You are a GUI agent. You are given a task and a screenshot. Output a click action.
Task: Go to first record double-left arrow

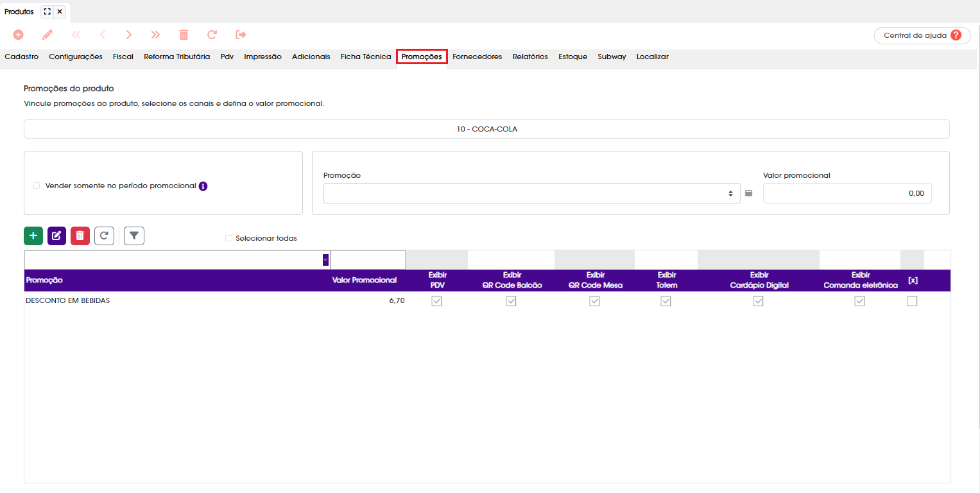(76, 35)
